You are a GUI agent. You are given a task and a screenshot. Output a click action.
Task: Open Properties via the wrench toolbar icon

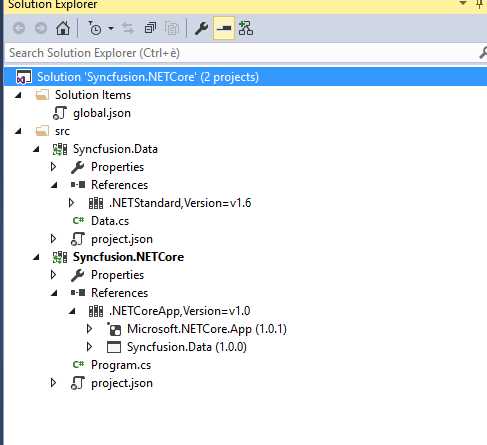tap(201, 28)
